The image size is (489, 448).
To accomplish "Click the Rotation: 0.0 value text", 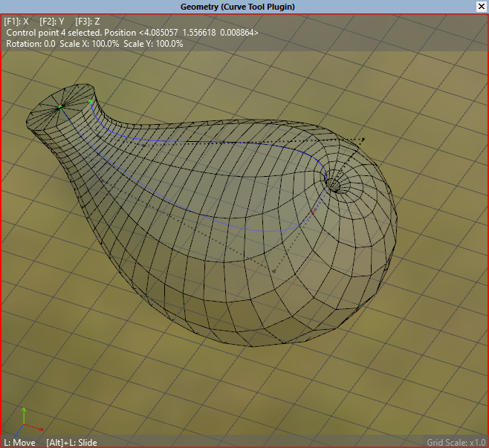I will [30, 44].
